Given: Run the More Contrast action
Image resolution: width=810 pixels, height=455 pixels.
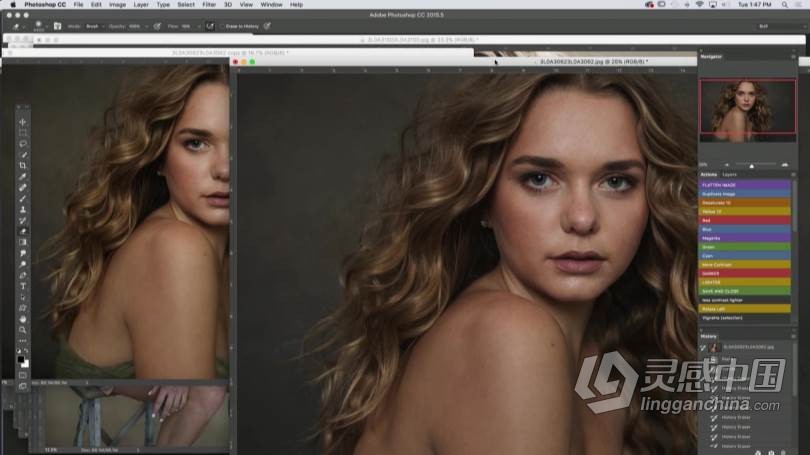Looking at the screenshot, I should (745, 264).
